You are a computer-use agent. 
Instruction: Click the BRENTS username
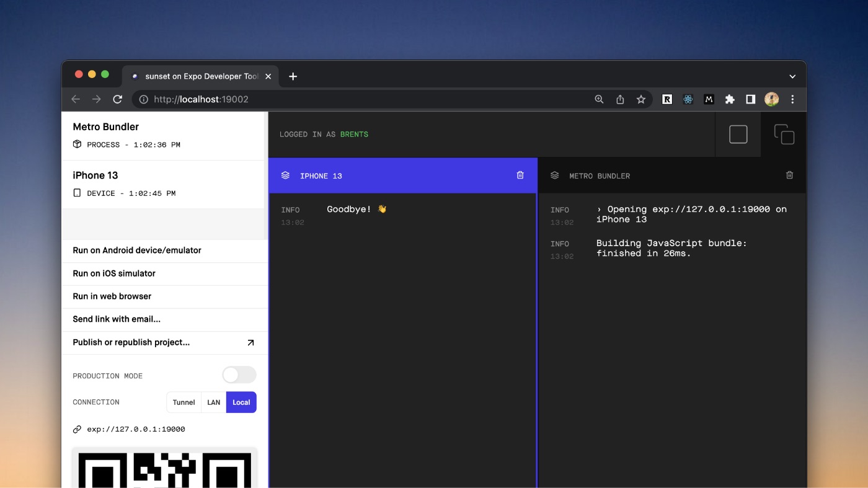click(x=354, y=135)
